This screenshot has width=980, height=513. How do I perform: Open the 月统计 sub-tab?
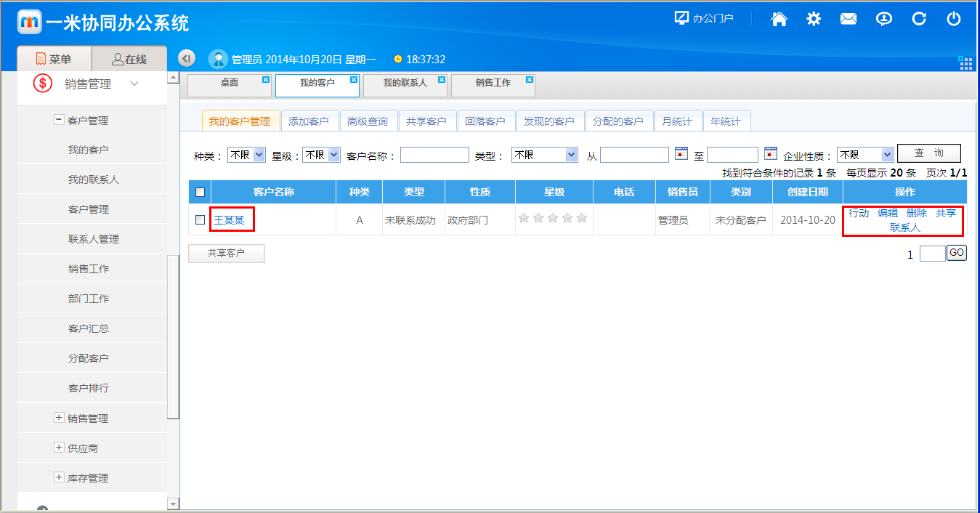(677, 121)
